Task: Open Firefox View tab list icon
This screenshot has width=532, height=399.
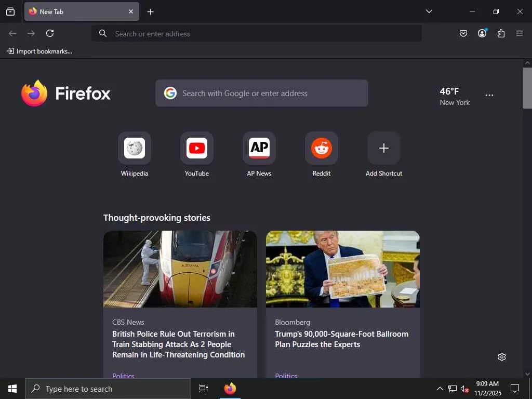Action: pos(10,11)
